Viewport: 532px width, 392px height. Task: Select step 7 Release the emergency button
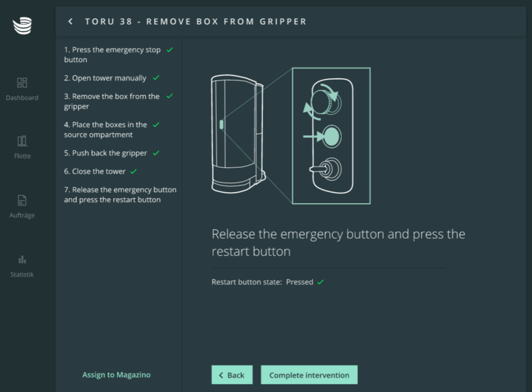pos(120,194)
